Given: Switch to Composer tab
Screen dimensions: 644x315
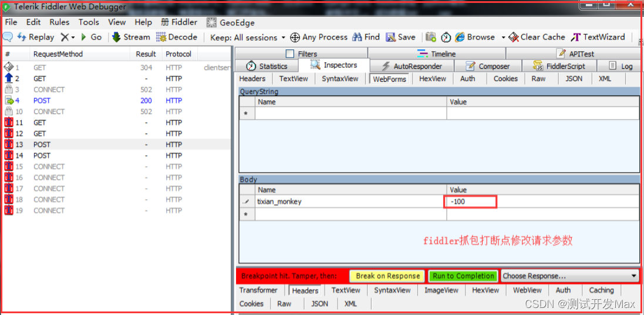Looking at the screenshot, I should pos(487,66).
